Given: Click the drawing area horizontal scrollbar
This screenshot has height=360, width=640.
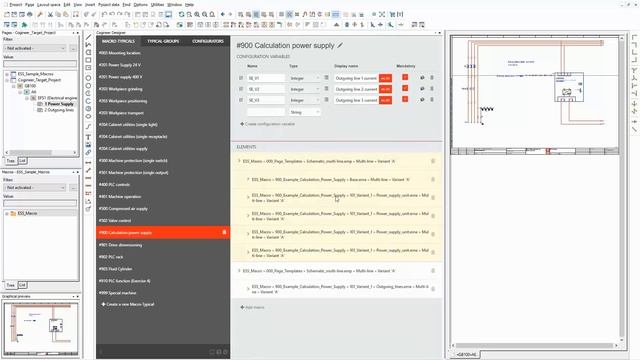Looking at the screenshot, I should 535,345.
